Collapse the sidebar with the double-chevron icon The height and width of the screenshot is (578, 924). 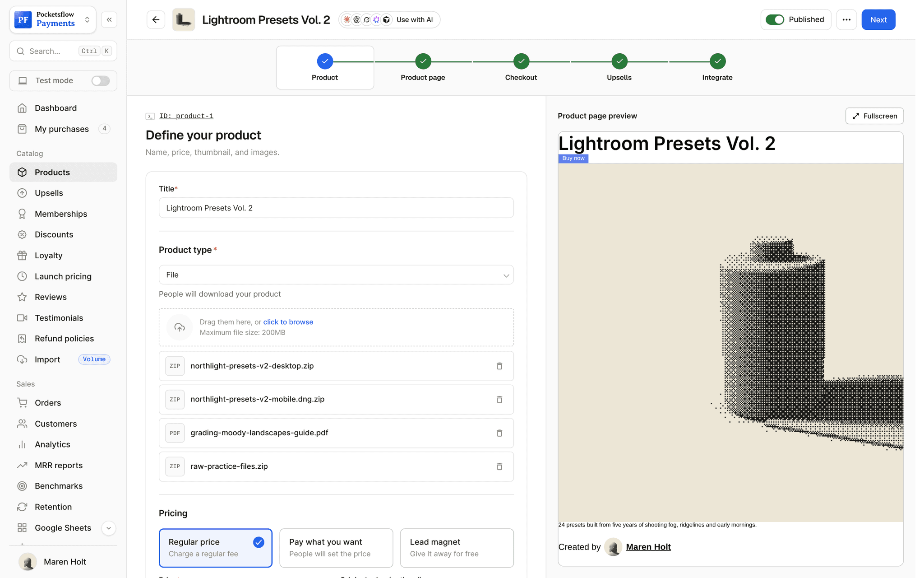point(109,20)
